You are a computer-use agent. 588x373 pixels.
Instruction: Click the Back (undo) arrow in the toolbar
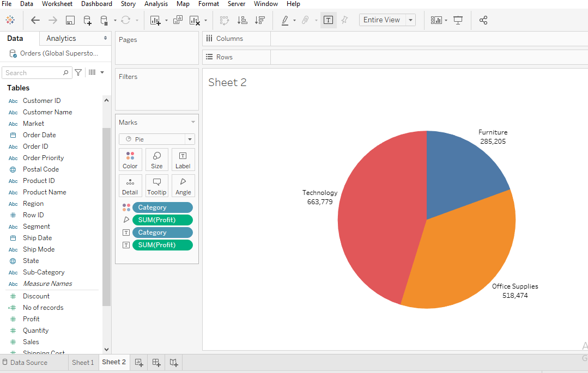coord(35,20)
